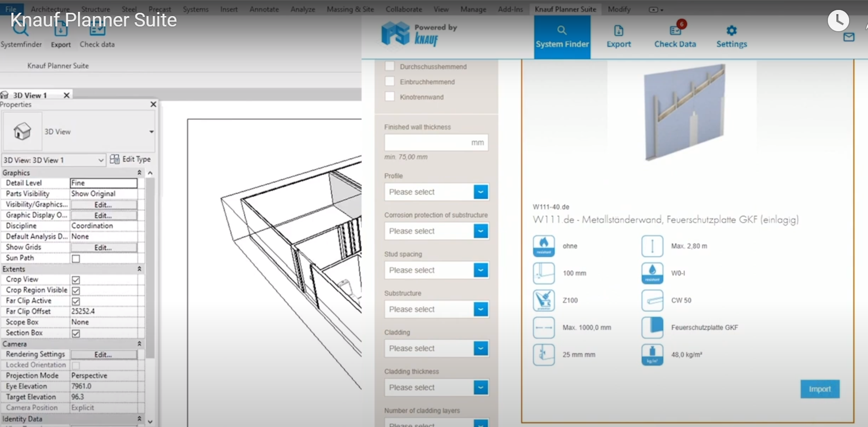Open the Add-Ins ribbon tab
This screenshot has width=868, height=427.
pyautogui.click(x=510, y=9)
